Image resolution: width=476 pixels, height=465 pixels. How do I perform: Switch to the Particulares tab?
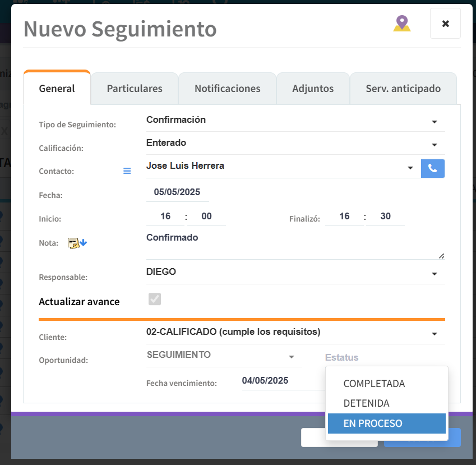click(135, 89)
